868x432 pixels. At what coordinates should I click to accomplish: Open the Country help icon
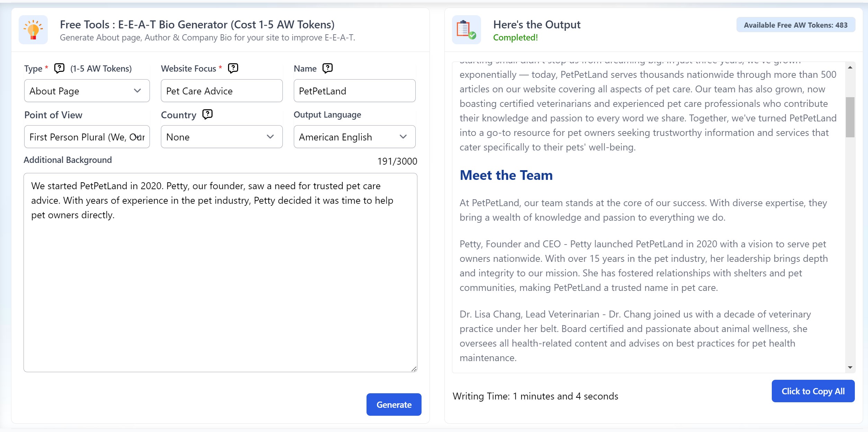(x=207, y=114)
